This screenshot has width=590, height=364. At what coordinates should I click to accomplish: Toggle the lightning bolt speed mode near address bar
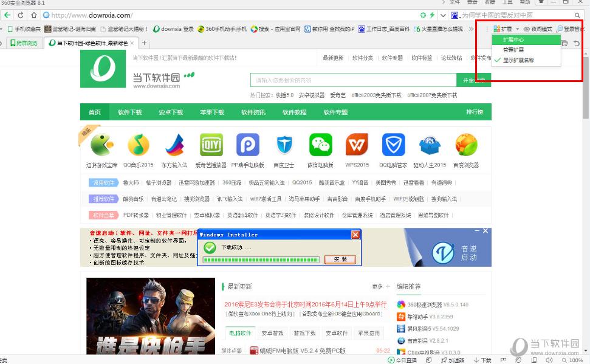click(x=433, y=15)
